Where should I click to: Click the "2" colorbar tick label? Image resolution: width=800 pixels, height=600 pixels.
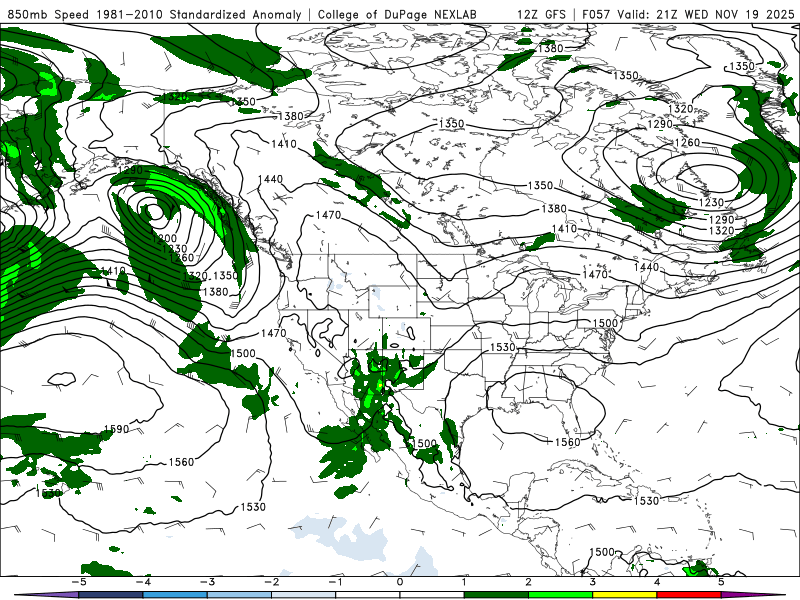click(528, 582)
